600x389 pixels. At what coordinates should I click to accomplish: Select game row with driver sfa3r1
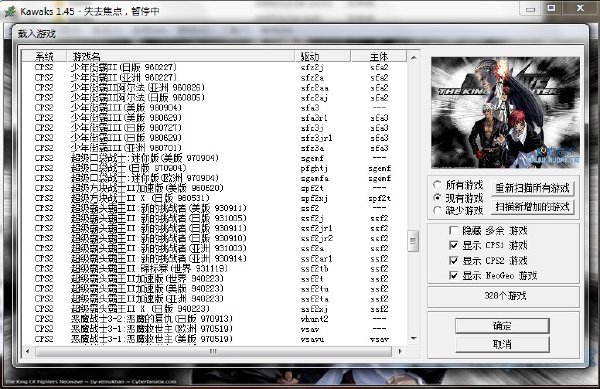click(x=214, y=118)
